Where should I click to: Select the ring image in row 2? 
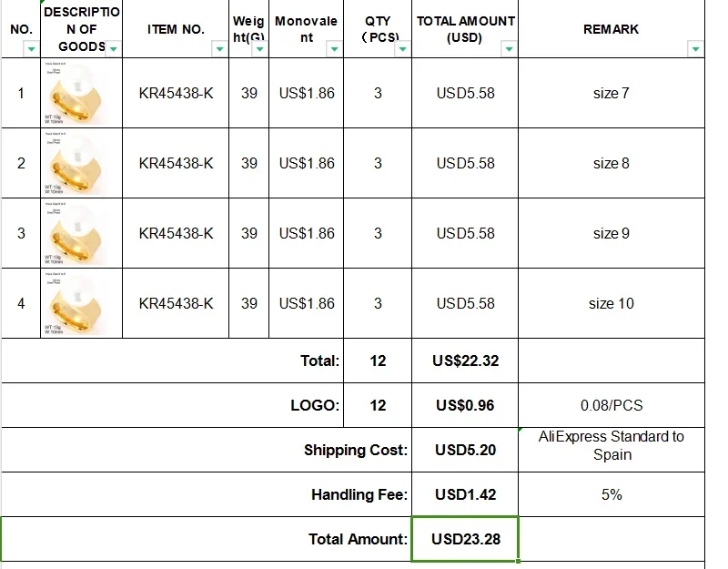coord(76,163)
